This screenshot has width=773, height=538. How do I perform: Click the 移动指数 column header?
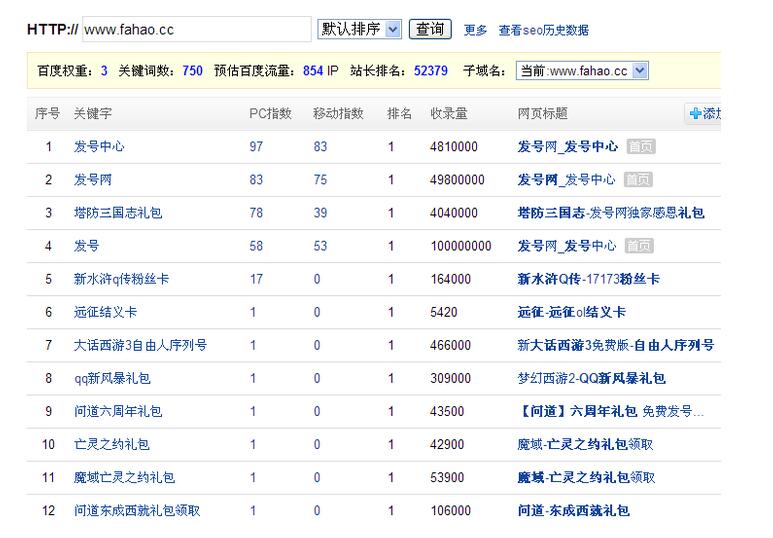point(338,113)
